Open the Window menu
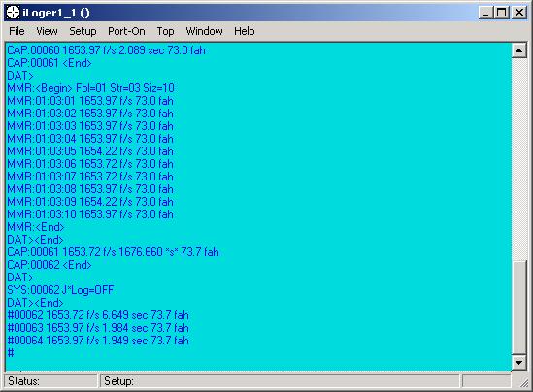533x392 pixels. pos(204,31)
